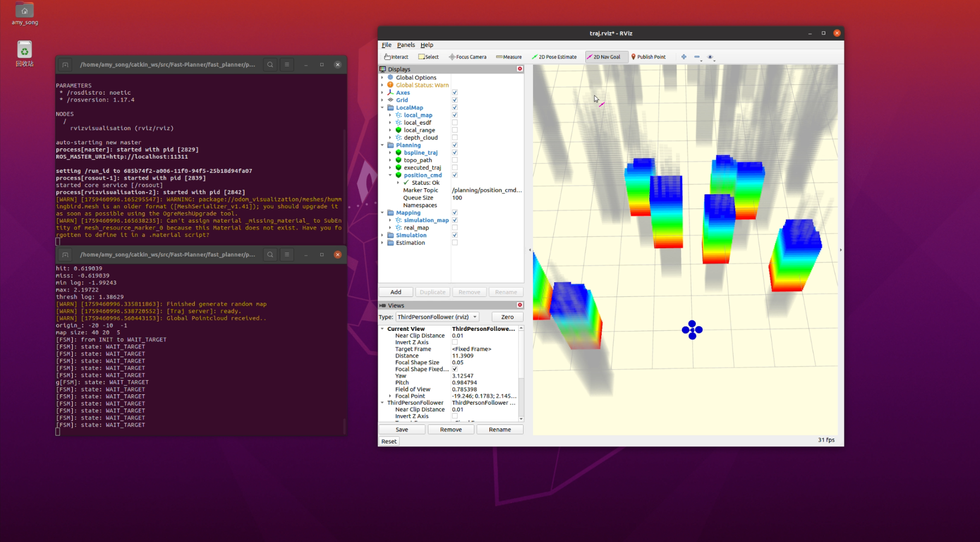This screenshot has width=980, height=542.
Task: Expand the Simulation group
Action: 382,235
